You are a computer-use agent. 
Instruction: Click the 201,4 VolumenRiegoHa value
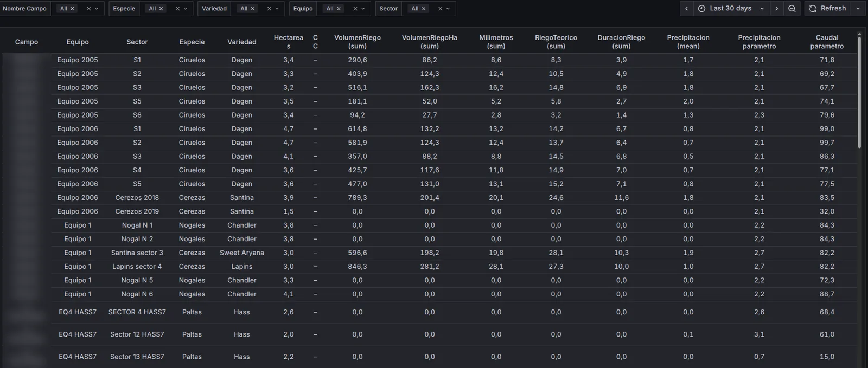[x=430, y=198]
